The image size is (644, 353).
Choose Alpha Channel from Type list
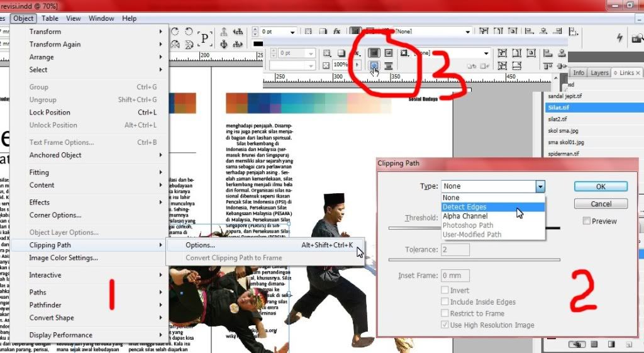493,216
